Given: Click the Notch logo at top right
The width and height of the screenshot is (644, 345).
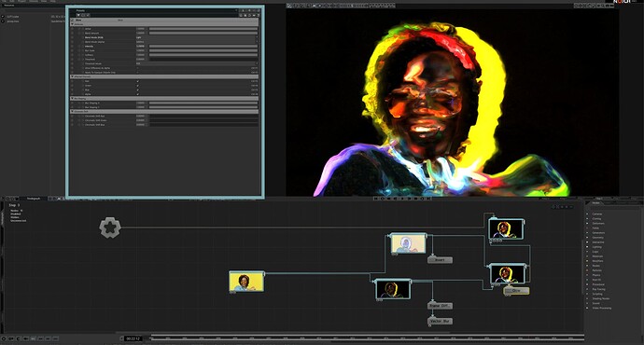Looking at the screenshot, I should (x=623, y=2).
